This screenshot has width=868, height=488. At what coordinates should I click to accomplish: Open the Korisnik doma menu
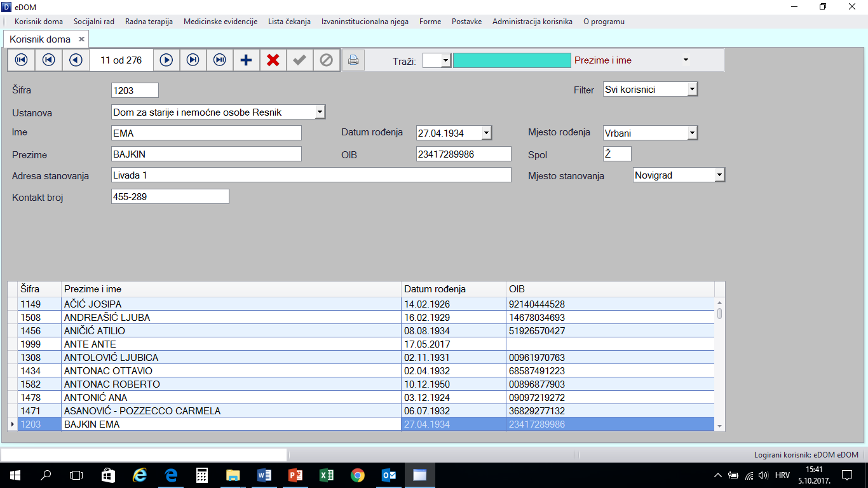(39, 22)
